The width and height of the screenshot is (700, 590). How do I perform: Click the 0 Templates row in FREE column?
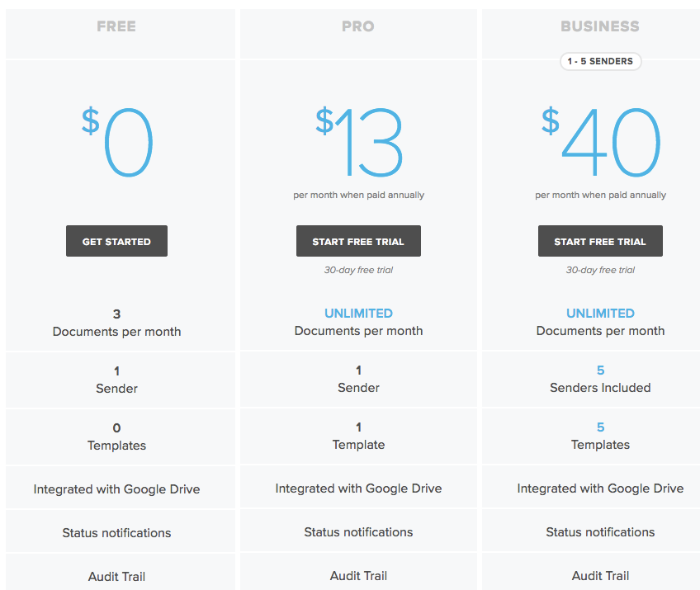coord(116,437)
